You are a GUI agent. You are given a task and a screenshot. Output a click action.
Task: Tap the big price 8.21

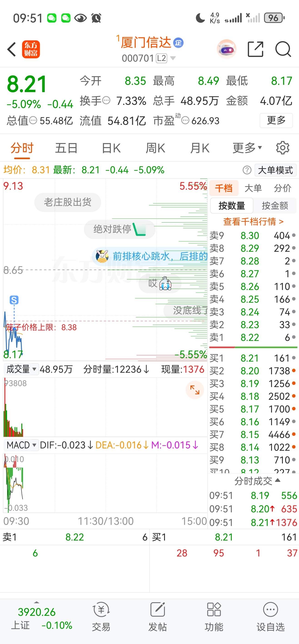27,84
